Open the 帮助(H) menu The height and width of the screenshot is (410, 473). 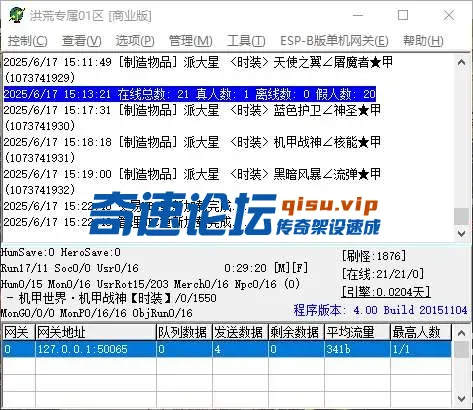(x=423, y=41)
